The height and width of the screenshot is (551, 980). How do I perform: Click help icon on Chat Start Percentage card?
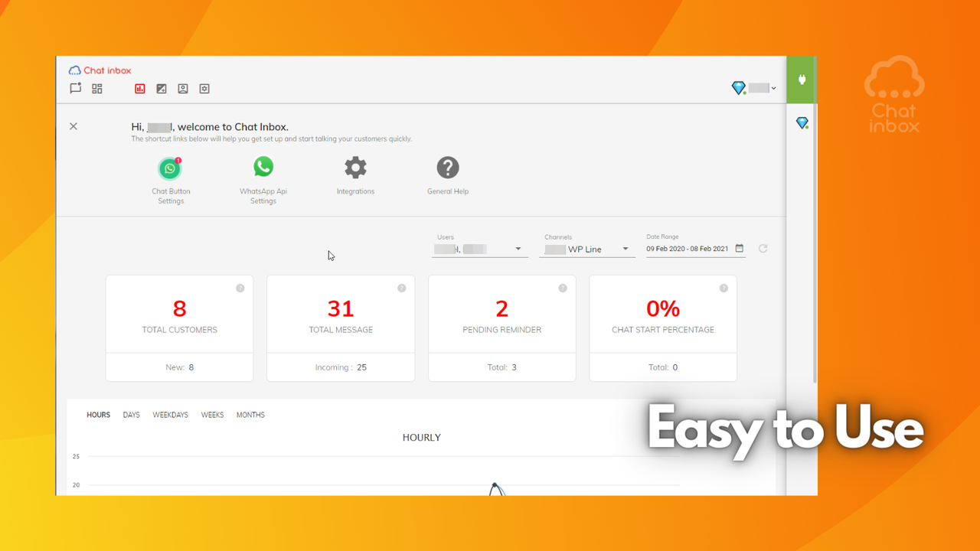tap(724, 289)
